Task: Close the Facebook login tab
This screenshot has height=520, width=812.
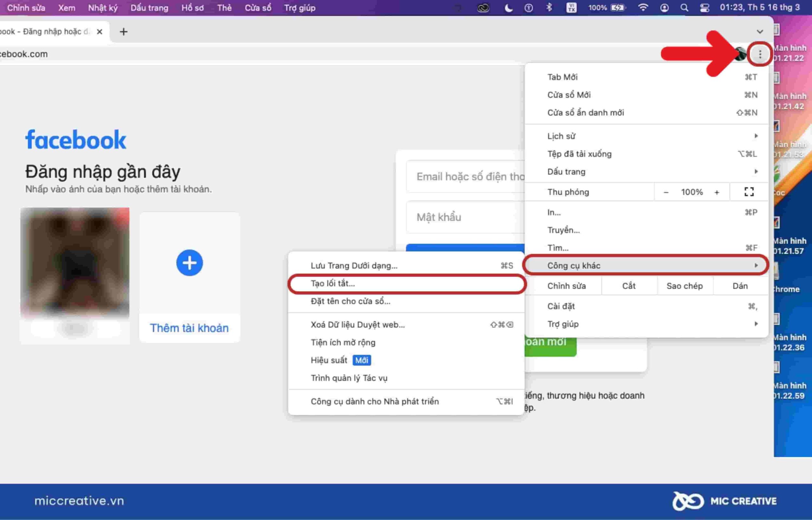Action: [x=100, y=32]
